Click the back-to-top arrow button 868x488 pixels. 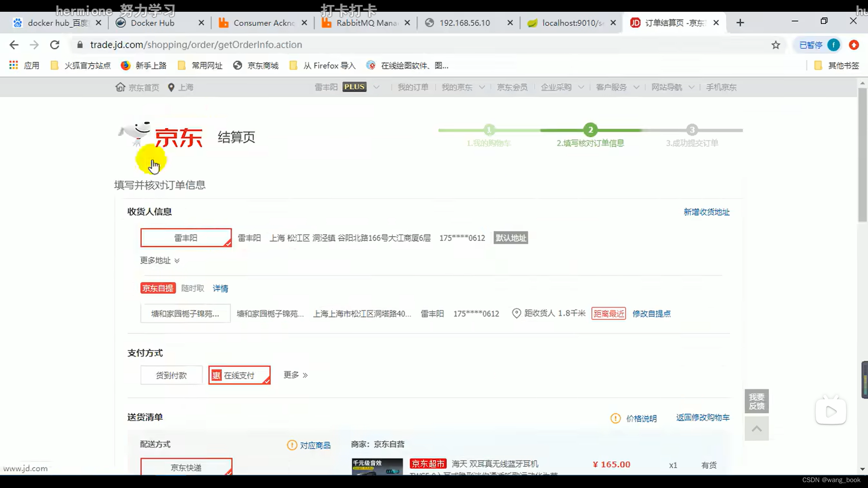tap(757, 429)
